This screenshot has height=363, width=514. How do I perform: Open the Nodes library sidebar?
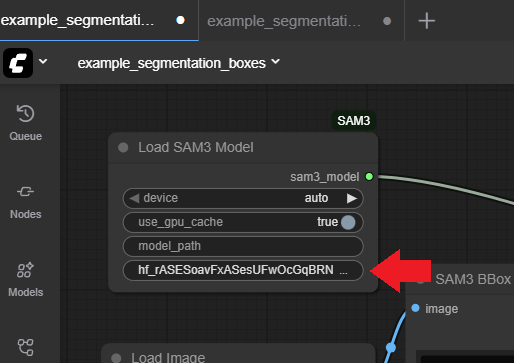click(x=26, y=202)
